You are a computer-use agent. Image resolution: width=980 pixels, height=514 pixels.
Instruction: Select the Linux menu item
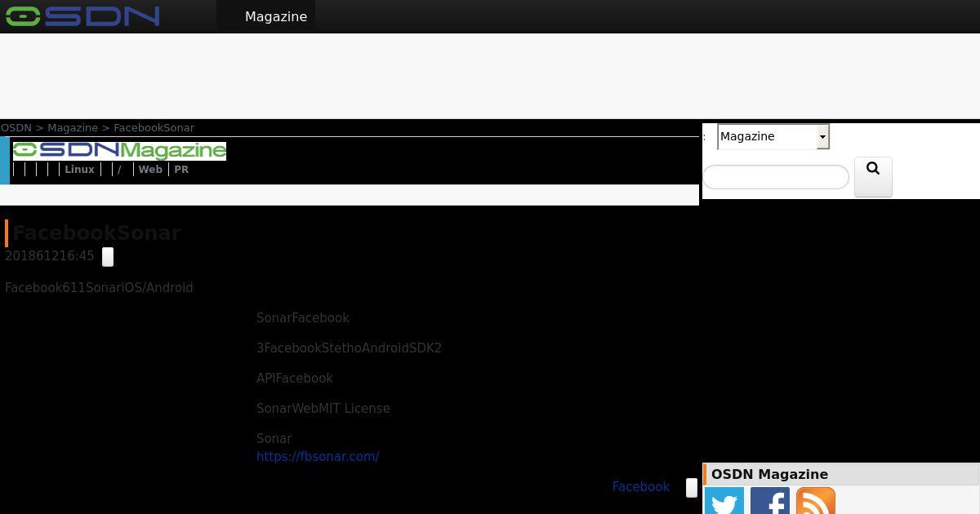pyautogui.click(x=79, y=170)
